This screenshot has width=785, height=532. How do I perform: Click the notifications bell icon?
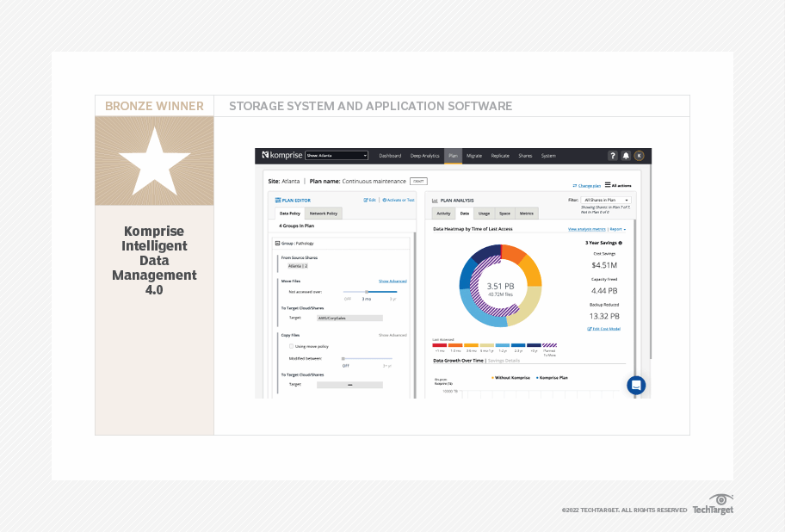pos(626,156)
